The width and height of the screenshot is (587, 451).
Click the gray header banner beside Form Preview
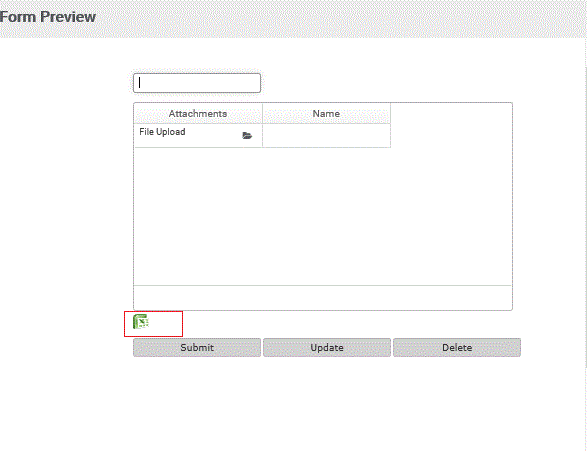[341, 18]
